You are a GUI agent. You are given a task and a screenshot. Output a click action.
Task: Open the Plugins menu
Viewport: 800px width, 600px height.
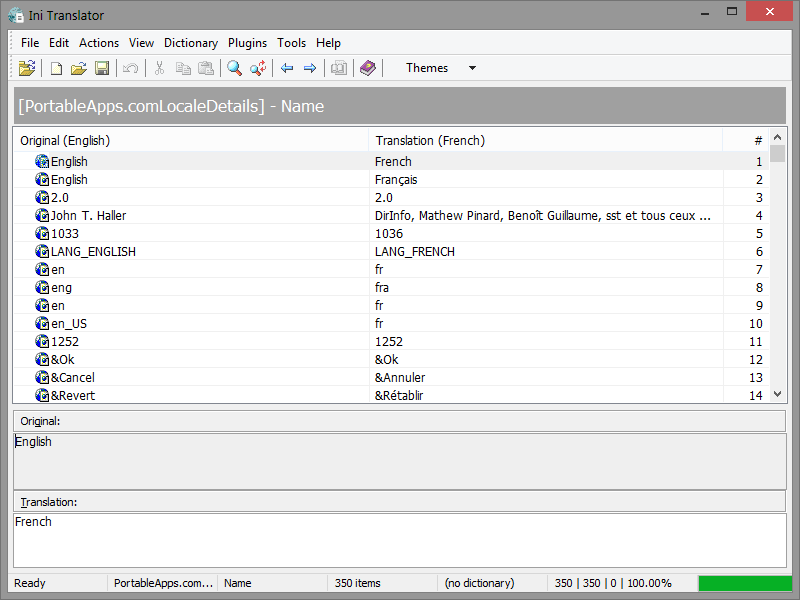pos(247,43)
